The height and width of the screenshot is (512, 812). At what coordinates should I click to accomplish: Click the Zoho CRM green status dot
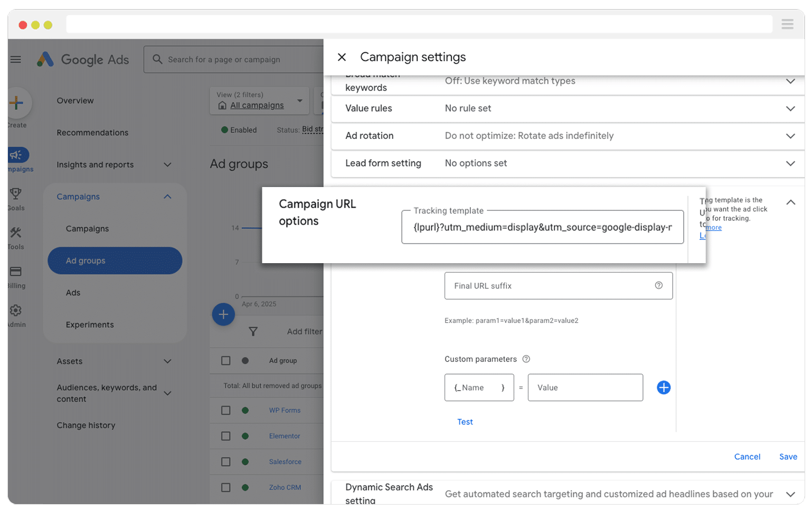[245, 487]
